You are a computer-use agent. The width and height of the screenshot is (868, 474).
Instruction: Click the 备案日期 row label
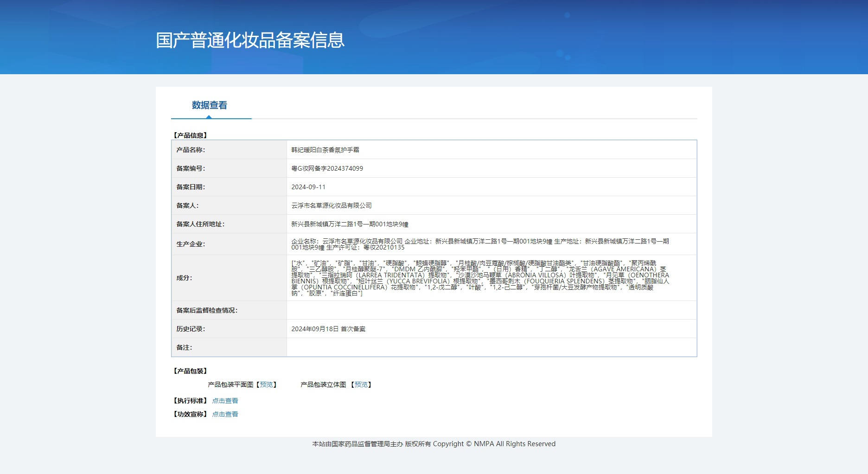click(x=191, y=187)
